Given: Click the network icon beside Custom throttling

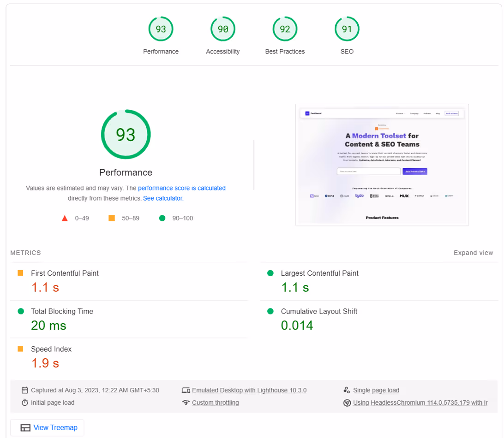Looking at the screenshot, I should click(186, 402).
